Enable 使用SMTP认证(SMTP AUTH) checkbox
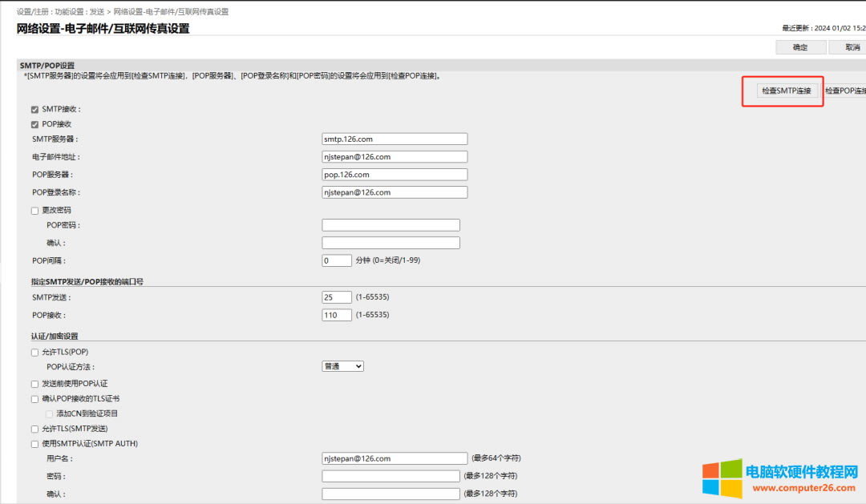866x504 pixels. [34, 444]
